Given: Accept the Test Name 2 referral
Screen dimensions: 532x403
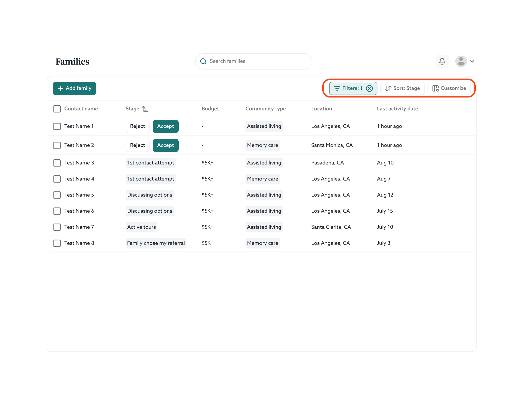Looking at the screenshot, I should tap(166, 145).
